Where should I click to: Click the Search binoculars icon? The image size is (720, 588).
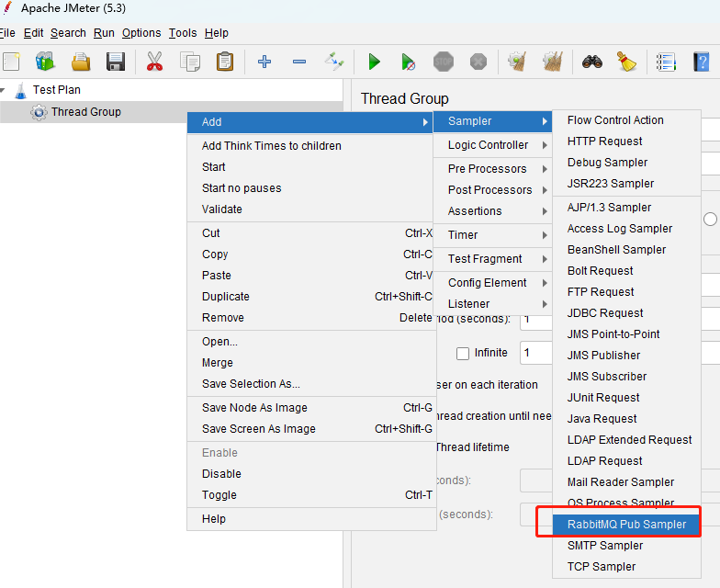point(592,62)
